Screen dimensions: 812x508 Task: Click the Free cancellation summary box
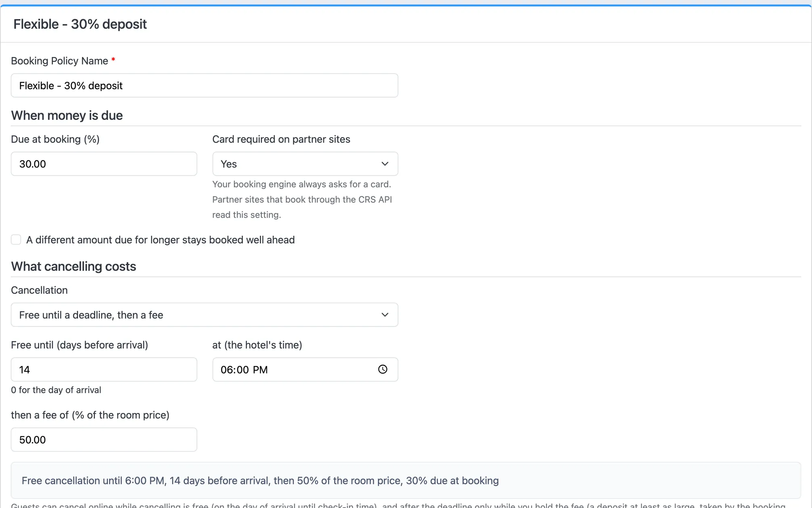pyautogui.click(x=406, y=480)
